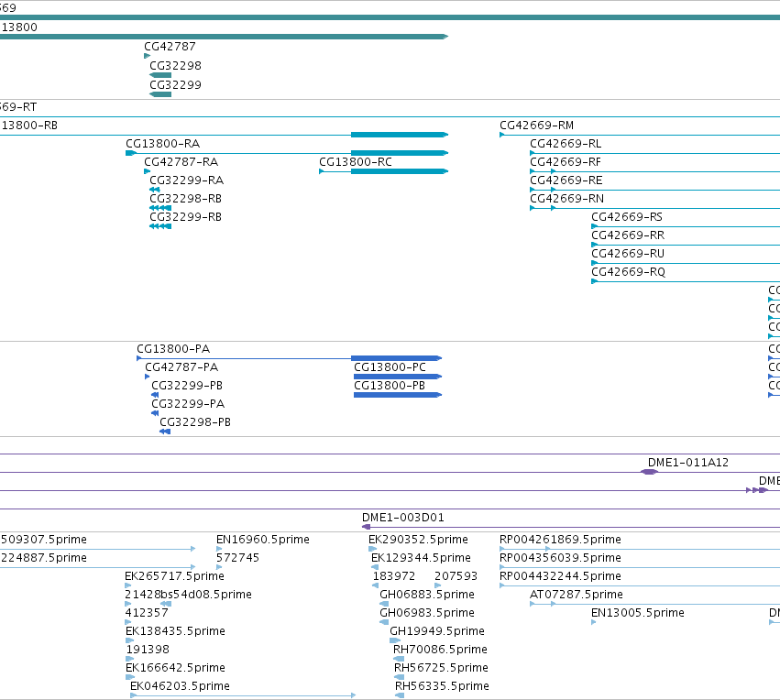Click transcript CG32298-RB label
Screen dimensions: 780x700
185,199
